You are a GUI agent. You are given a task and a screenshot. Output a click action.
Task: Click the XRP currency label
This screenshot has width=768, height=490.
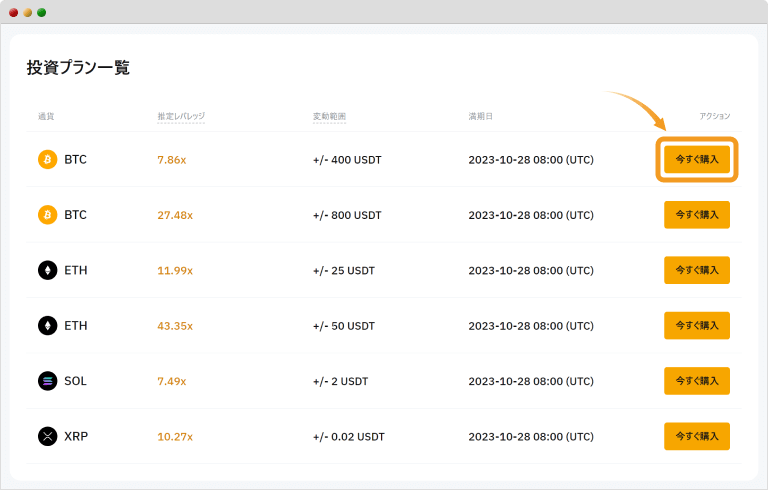point(76,436)
